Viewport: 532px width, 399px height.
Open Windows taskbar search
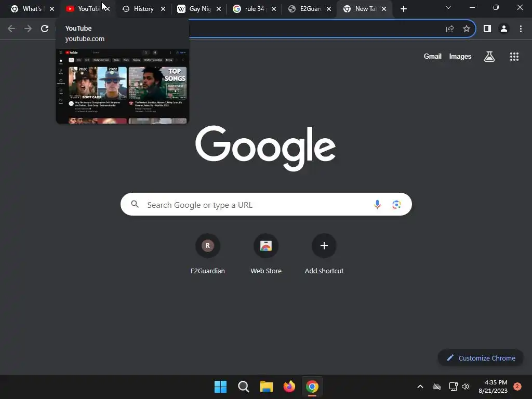click(x=243, y=387)
